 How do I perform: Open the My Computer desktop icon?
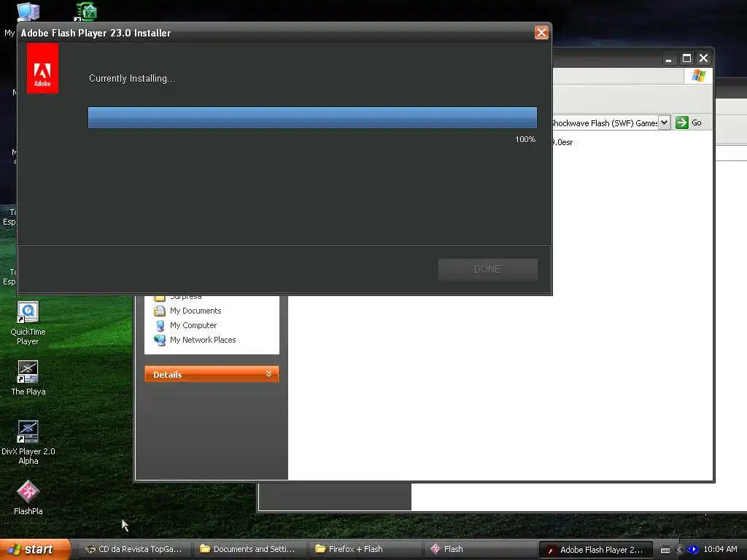point(28,12)
